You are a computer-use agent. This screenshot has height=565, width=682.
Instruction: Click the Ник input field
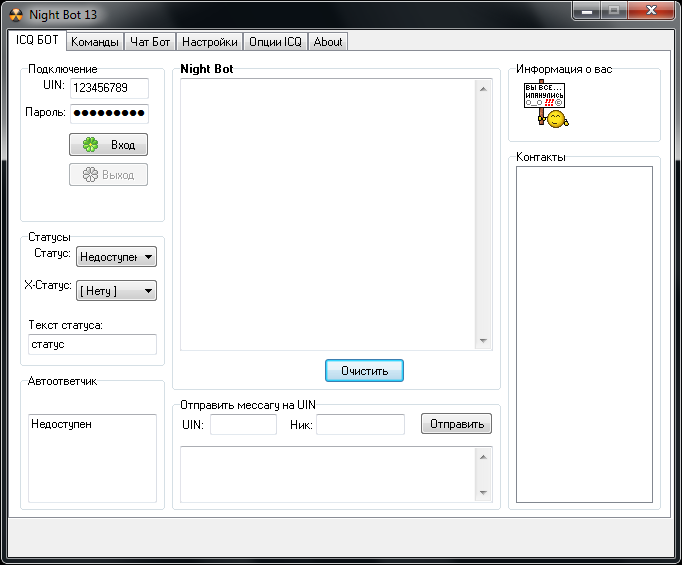click(x=361, y=424)
